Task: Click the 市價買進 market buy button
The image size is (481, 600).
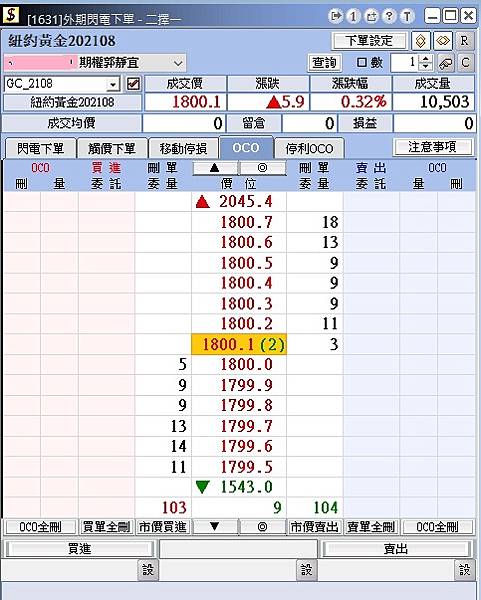Action: click(163, 527)
